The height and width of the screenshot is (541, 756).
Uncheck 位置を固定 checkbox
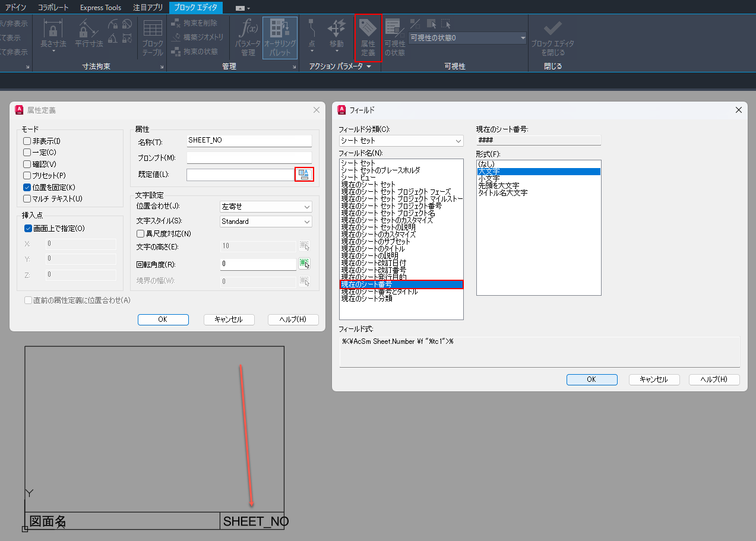pyautogui.click(x=27, y=187)
